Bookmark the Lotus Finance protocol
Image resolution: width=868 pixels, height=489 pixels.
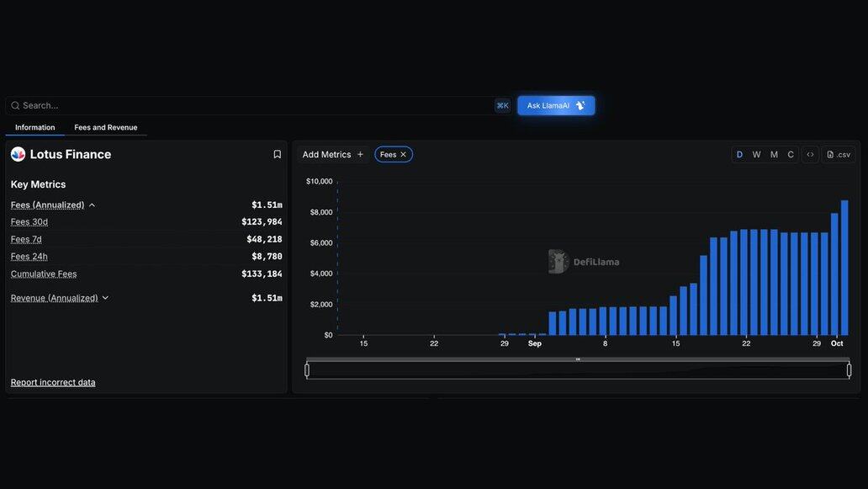coord(277,154)
